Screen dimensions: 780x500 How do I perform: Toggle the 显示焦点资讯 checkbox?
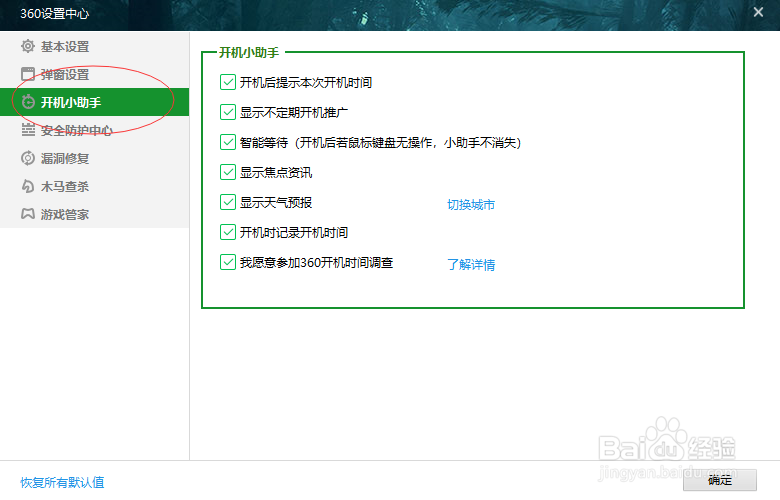[x=228, y=172]
